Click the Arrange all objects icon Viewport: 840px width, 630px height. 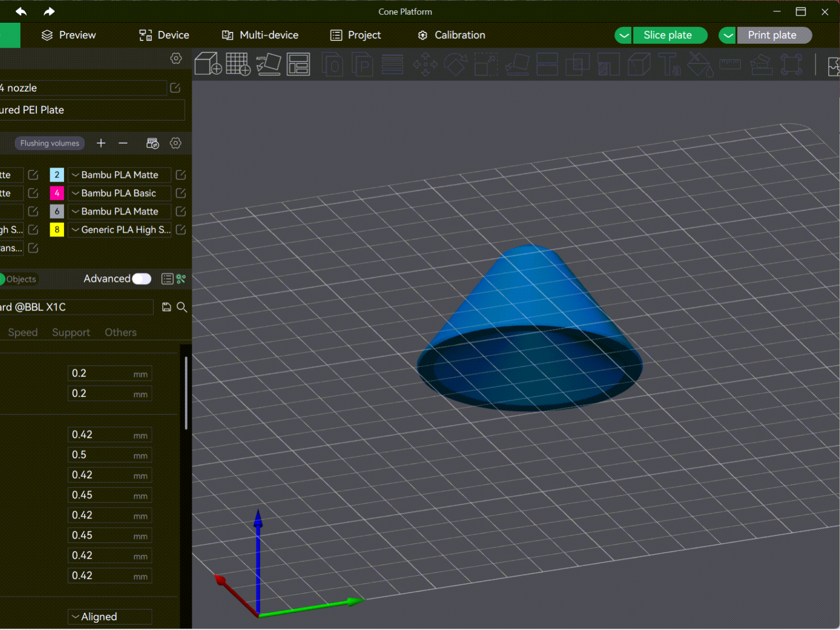pyautogui.click(x=298, y=64)
